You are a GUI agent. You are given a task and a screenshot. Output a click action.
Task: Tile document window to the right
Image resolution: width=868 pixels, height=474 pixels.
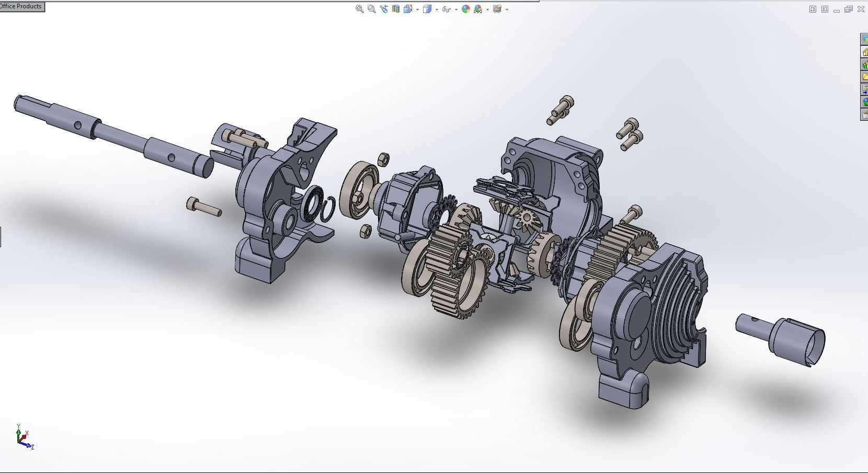(825, 9)
